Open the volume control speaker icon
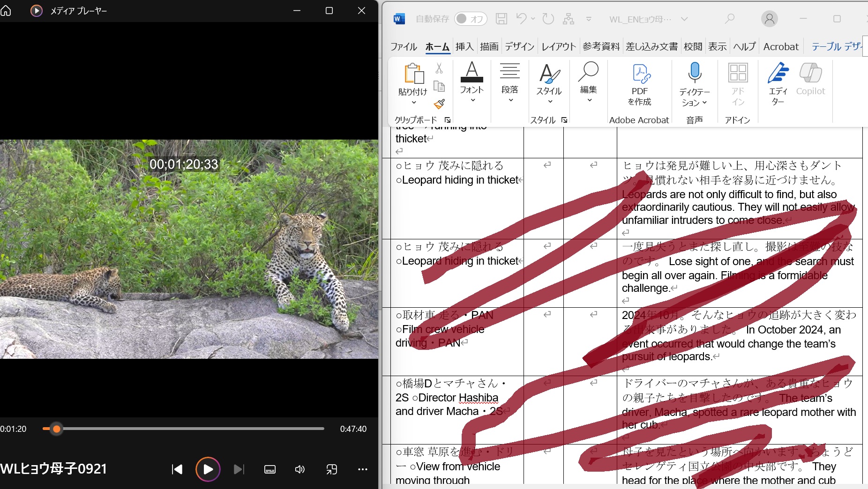 pyautogui.click(x=300, y=469)
